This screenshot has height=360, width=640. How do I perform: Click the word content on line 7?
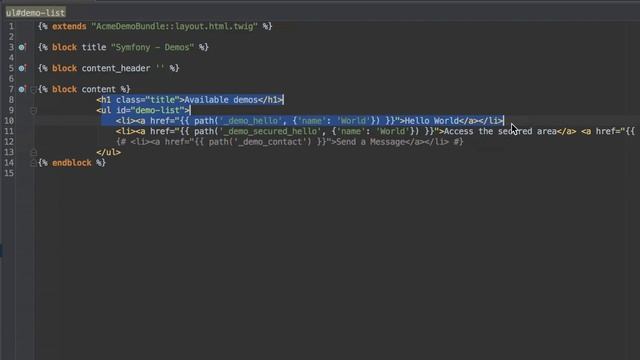[x=98, y=89]
